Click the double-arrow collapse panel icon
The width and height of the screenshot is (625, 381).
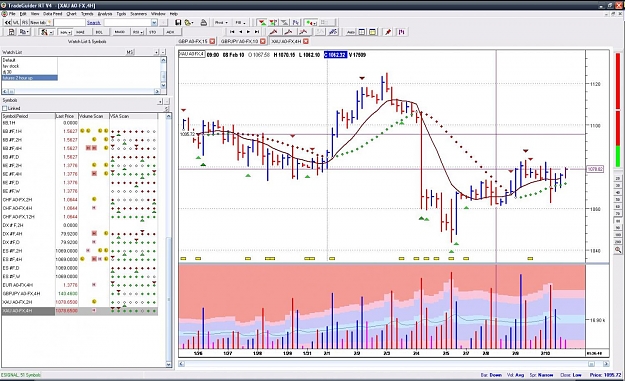(8, 23)
